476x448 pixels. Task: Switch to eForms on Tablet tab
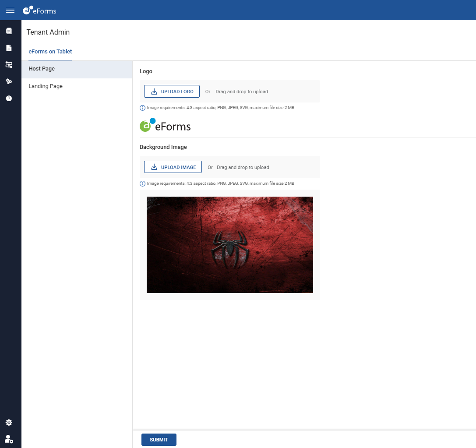pos(50,52)
